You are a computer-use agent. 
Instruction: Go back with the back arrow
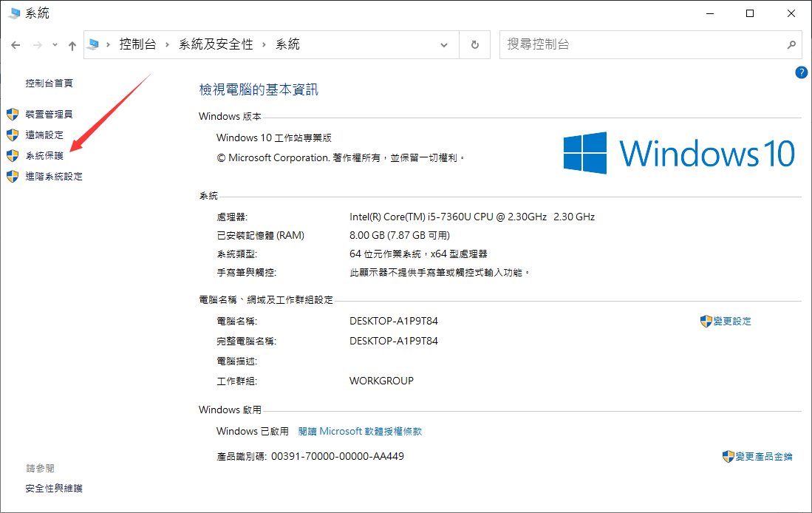point(16,45)
